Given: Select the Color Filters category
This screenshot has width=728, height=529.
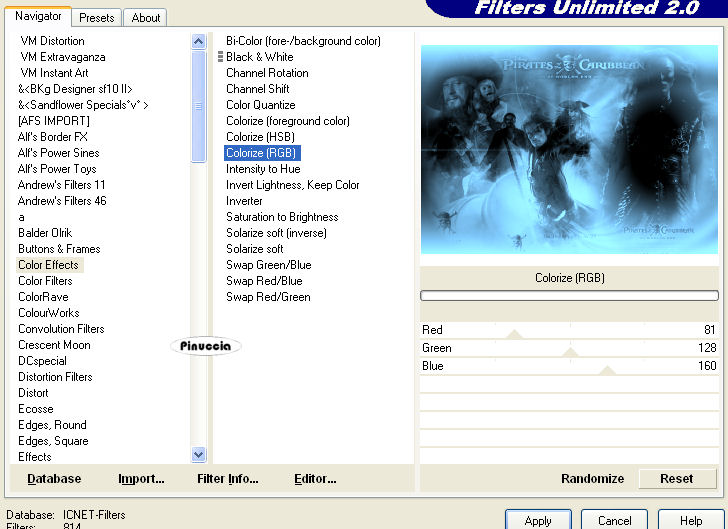Looking at the screenshot, I should [x=45, y=281].
